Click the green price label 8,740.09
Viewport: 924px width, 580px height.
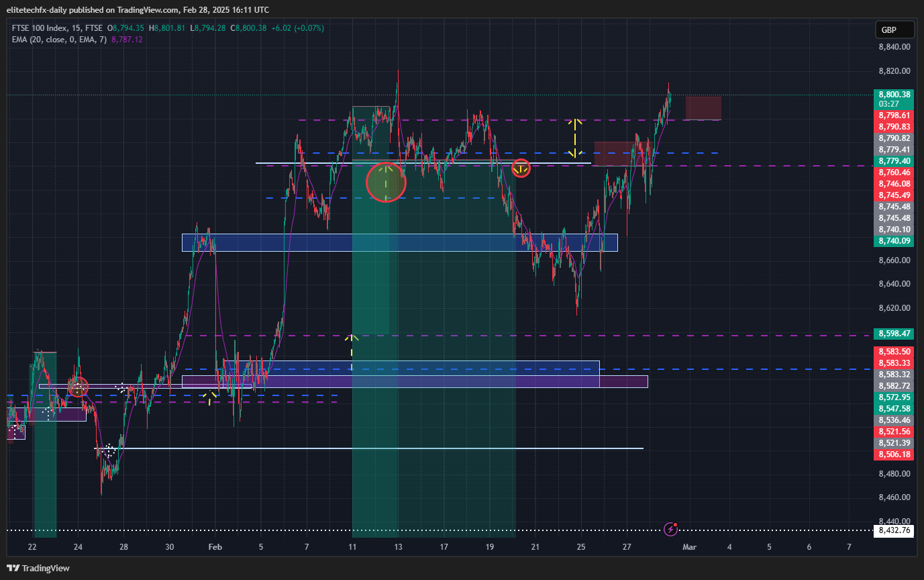click(894, 241)
